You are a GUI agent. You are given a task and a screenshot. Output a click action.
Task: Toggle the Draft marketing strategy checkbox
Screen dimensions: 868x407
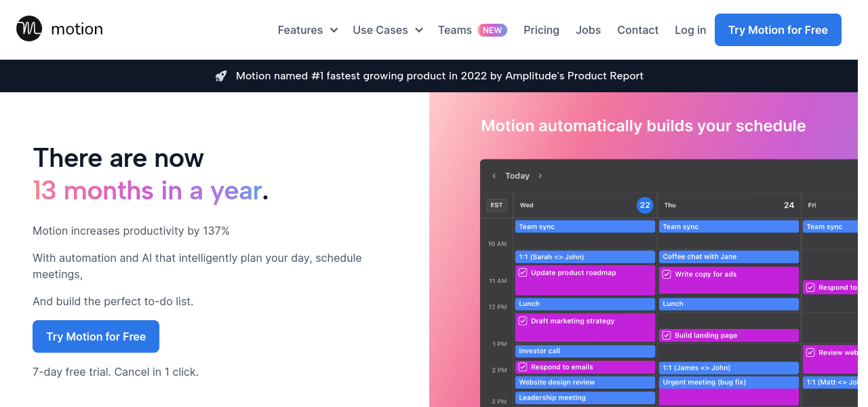[523, 321]
